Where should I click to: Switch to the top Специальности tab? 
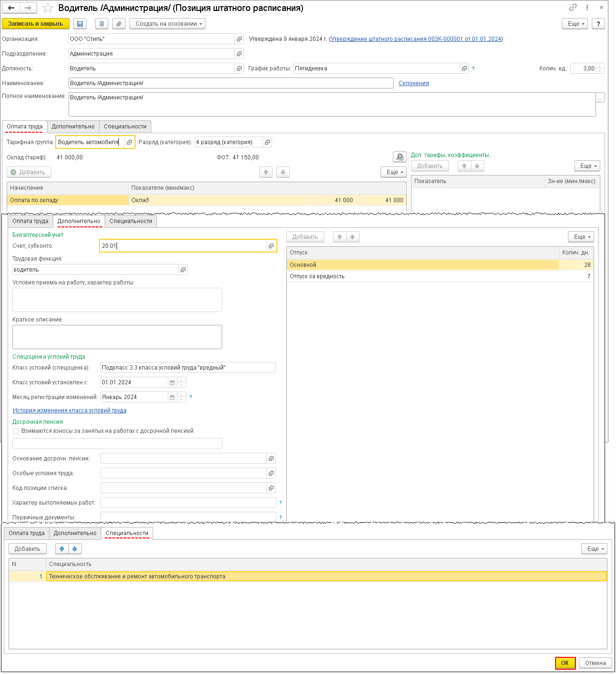[x=125, y=127]
